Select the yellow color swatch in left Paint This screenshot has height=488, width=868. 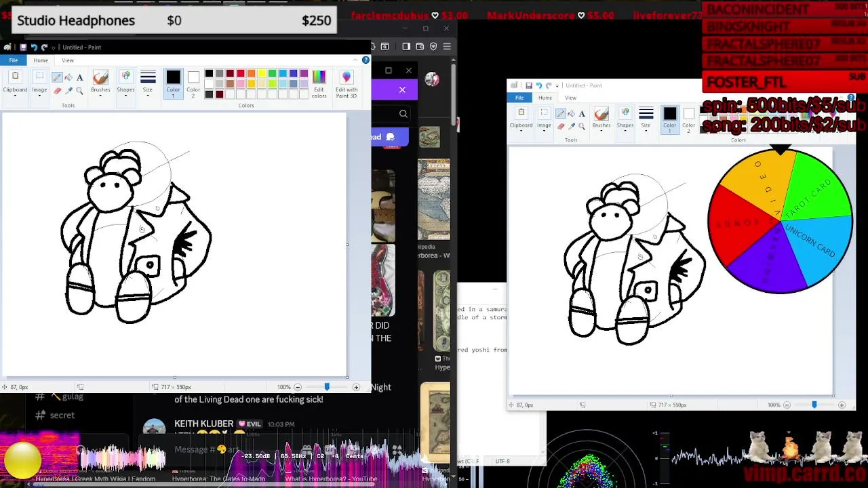[262, 73]
